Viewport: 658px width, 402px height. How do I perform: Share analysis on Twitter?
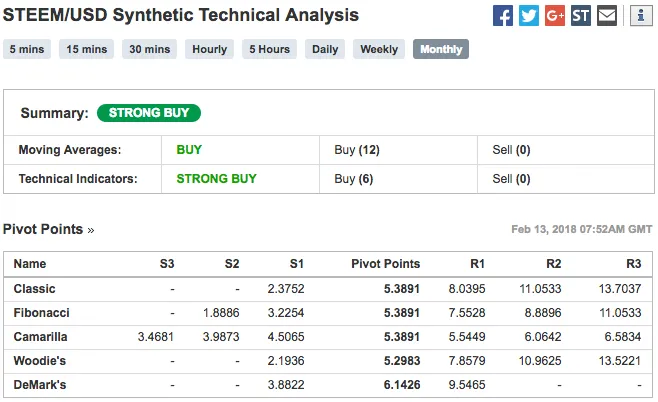[x=529, y=16]
